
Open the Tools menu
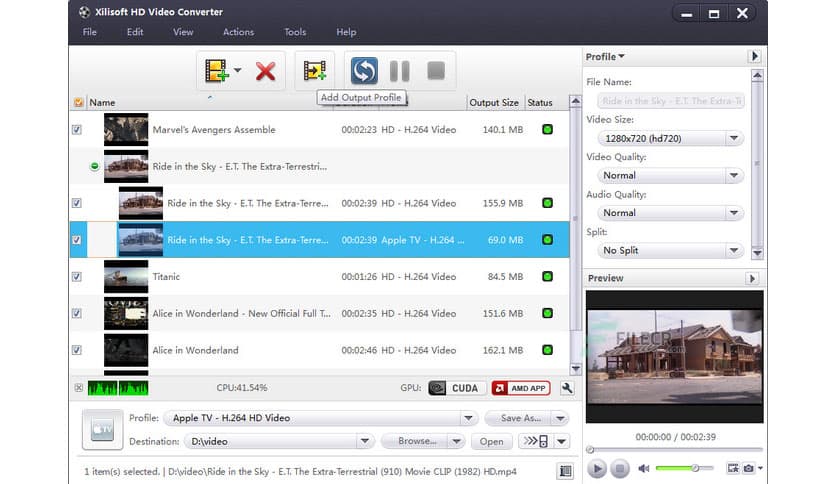tap(295, 32)
